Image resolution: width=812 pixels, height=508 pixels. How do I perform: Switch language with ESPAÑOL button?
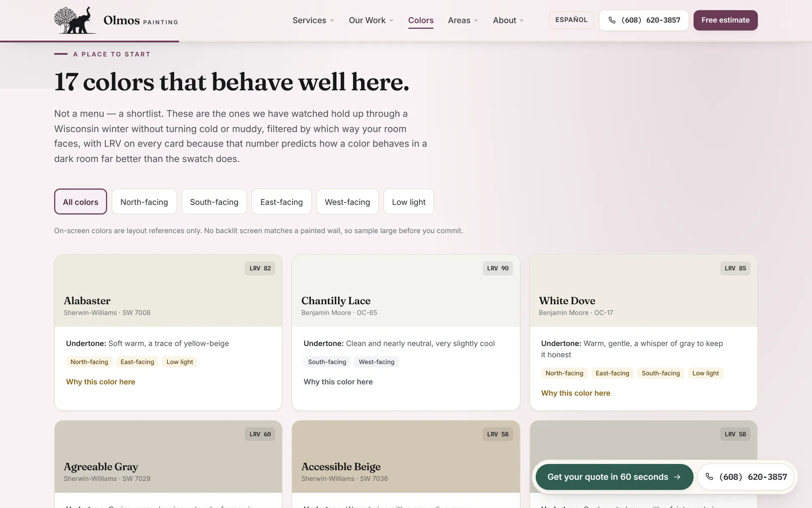pos(571,20)
